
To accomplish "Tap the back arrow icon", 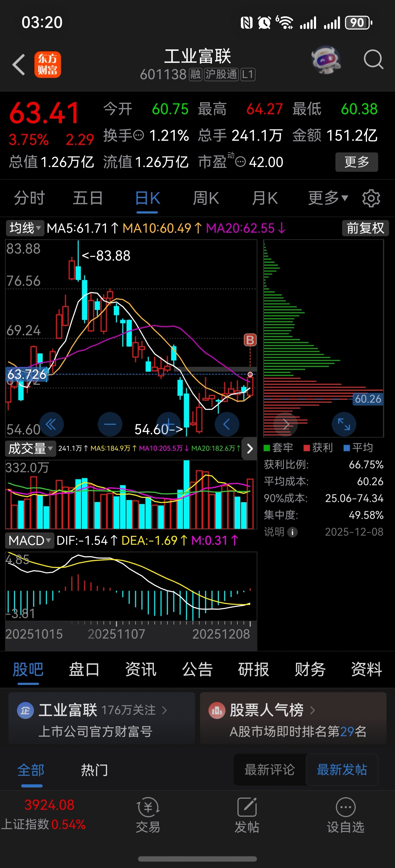I will (19, 64).
